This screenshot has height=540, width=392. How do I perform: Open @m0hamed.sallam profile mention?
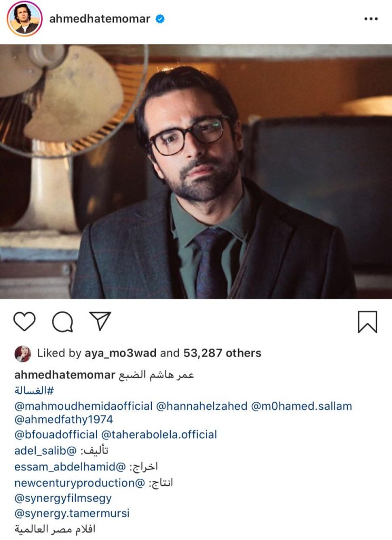301,406
